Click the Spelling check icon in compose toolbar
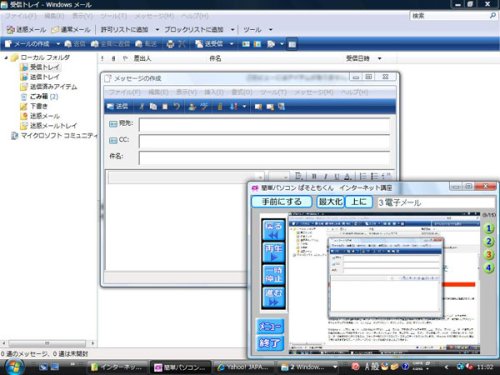 pyautogui.click(x=204, y=106)
